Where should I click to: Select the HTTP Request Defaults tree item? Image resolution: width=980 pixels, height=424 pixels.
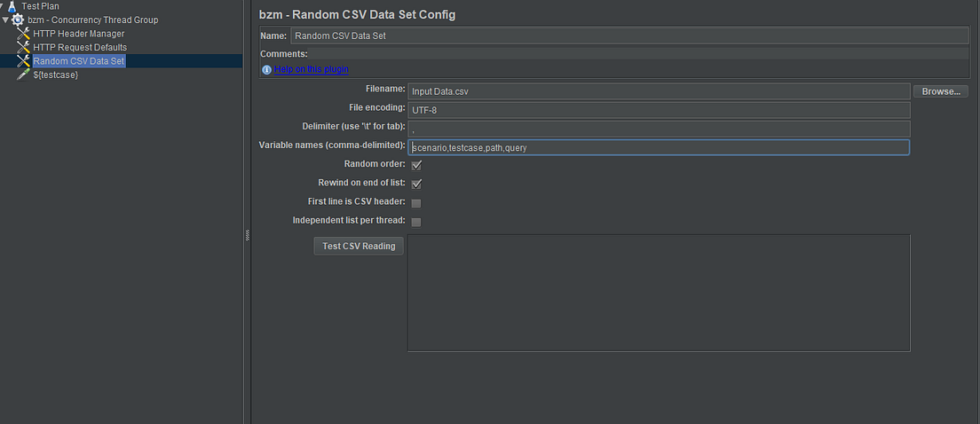pos(80,48)
